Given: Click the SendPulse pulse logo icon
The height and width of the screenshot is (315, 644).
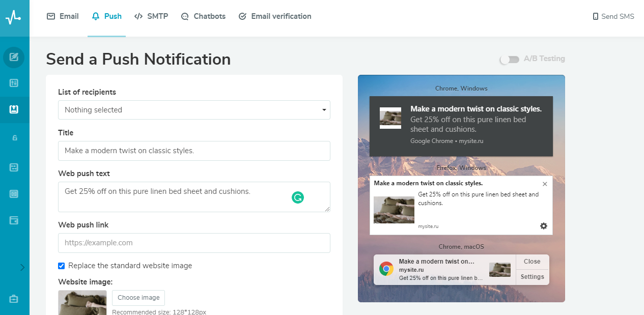Looking at the screenshot, I should pyautogui.click(x=13, y=18).
